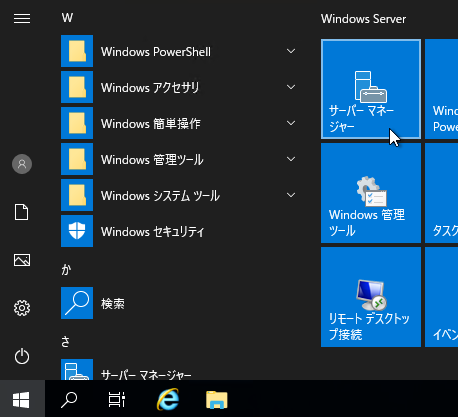
Task: Open File Explorer from the taskbar
Action: 217,400
